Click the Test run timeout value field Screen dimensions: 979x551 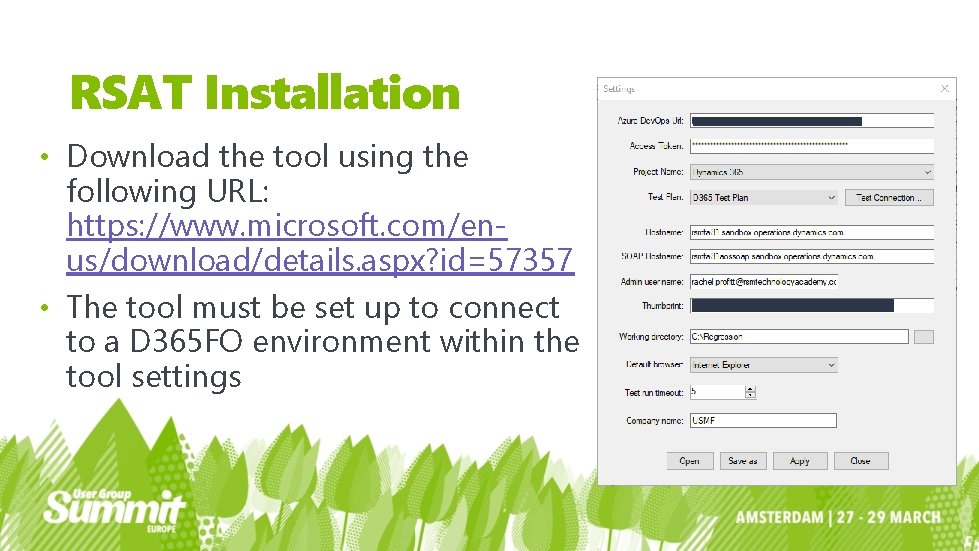tap(717, 392)
